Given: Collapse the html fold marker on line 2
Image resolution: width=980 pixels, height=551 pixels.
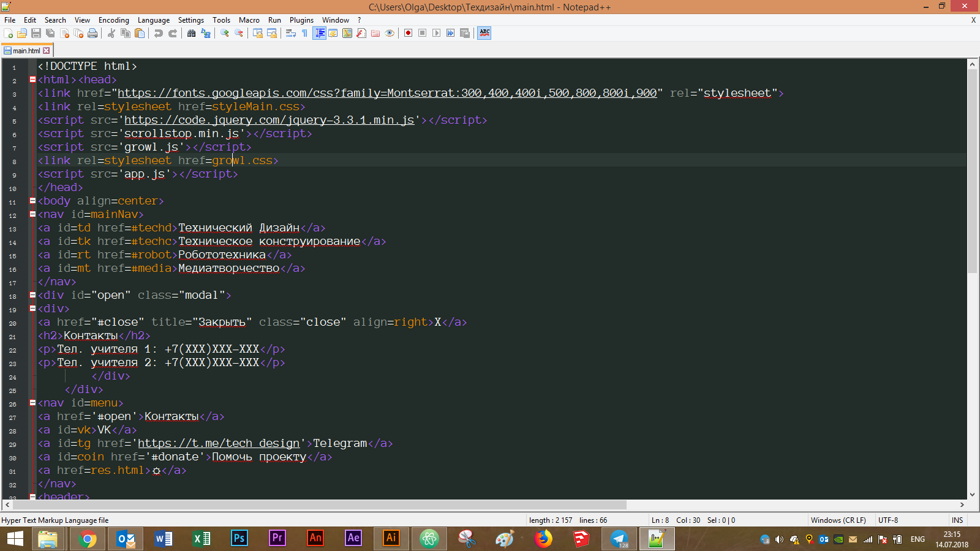Looking at the screenshot, I should (32, 79).
